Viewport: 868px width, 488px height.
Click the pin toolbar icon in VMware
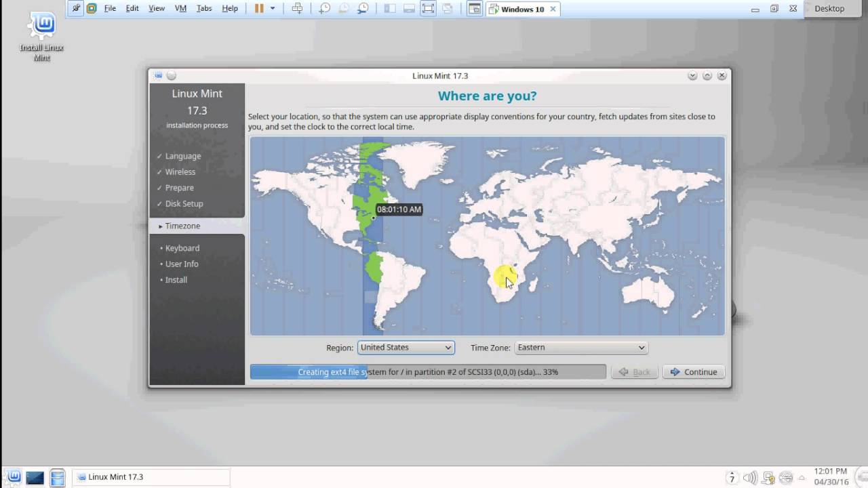tap(76, 9)
